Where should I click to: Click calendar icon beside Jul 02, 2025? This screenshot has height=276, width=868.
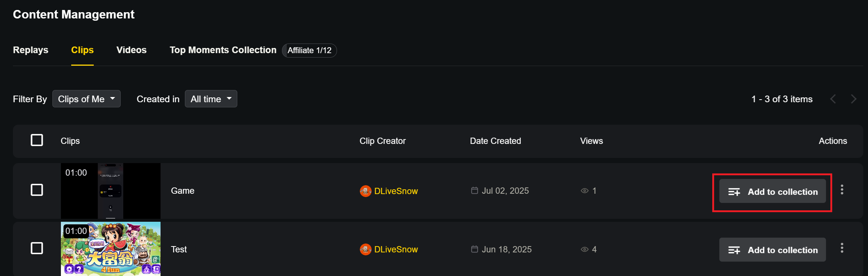[474, 190]
